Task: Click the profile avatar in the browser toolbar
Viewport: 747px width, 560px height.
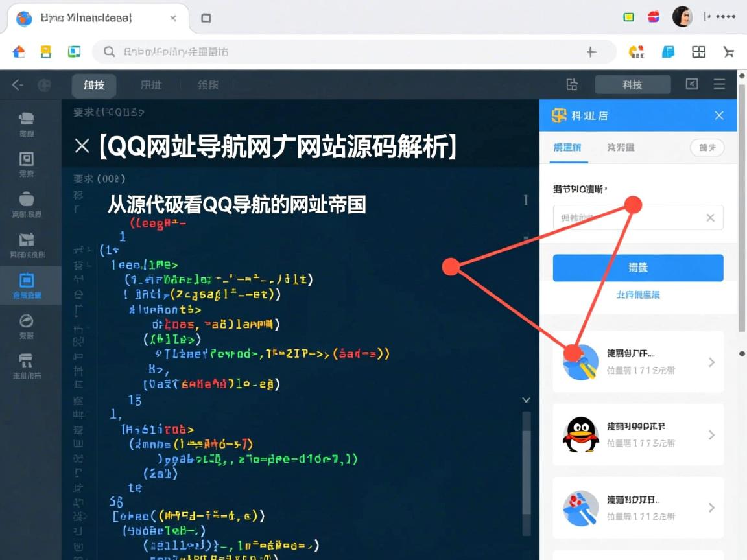Action: 682,16
